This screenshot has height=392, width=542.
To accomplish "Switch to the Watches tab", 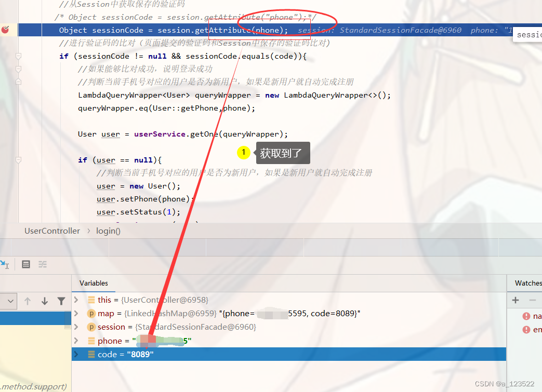I will [527, 283].
